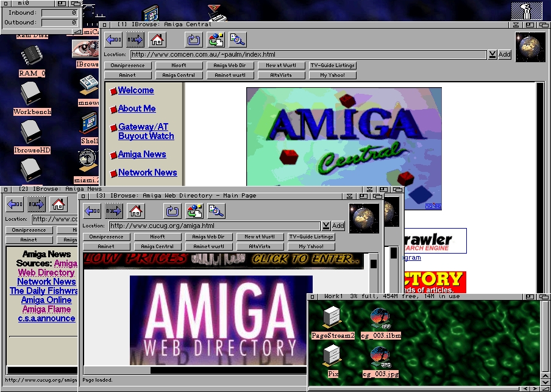Select the RAM_0 chip icon
This screenshot has width=551, height=392.
pyautogui.click(x=31, y=57)
